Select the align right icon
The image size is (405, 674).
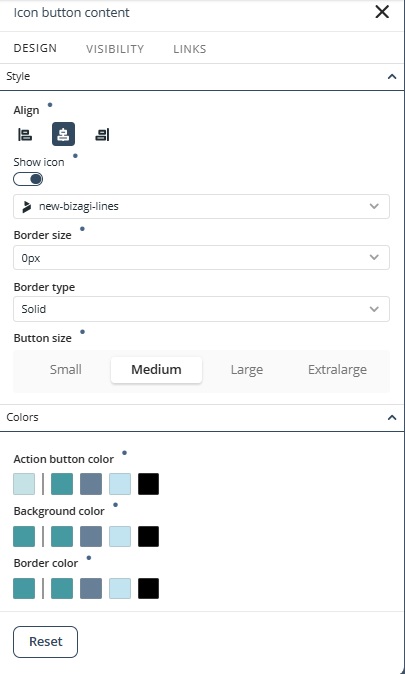pyautogui.click(x=102, y=135)
